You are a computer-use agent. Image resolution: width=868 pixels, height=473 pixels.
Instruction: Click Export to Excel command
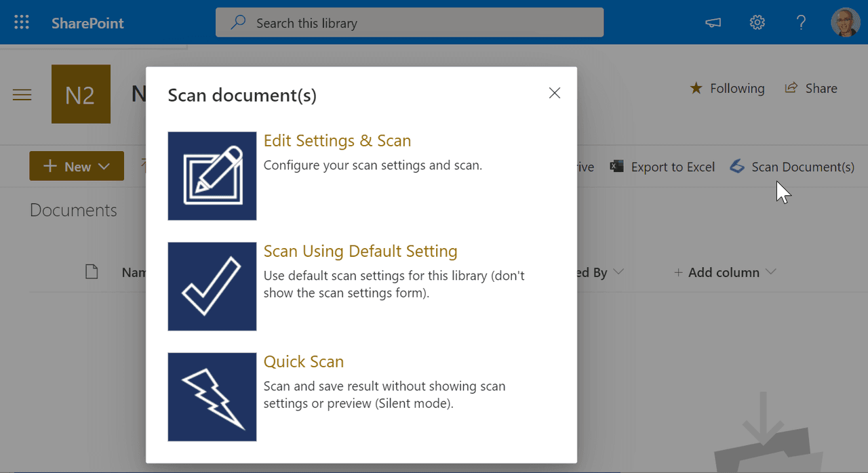[x=663, y=167]
